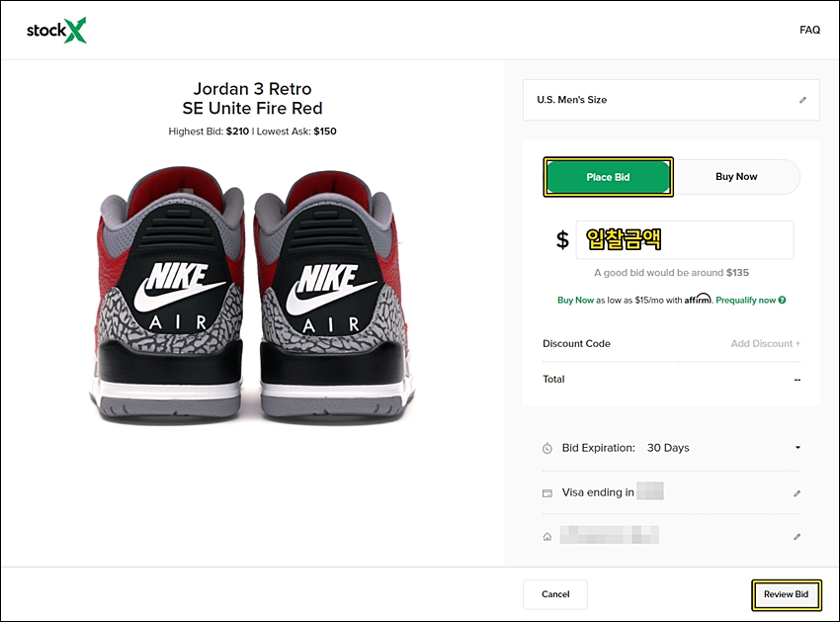
Task: Select the Place Bid toggle option
Action: point(608,177)
